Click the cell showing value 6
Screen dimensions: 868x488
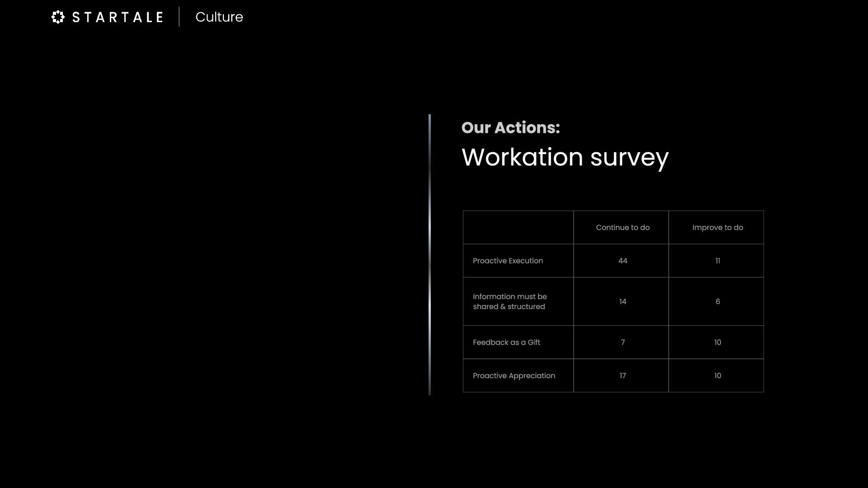[x=717, y=302]
